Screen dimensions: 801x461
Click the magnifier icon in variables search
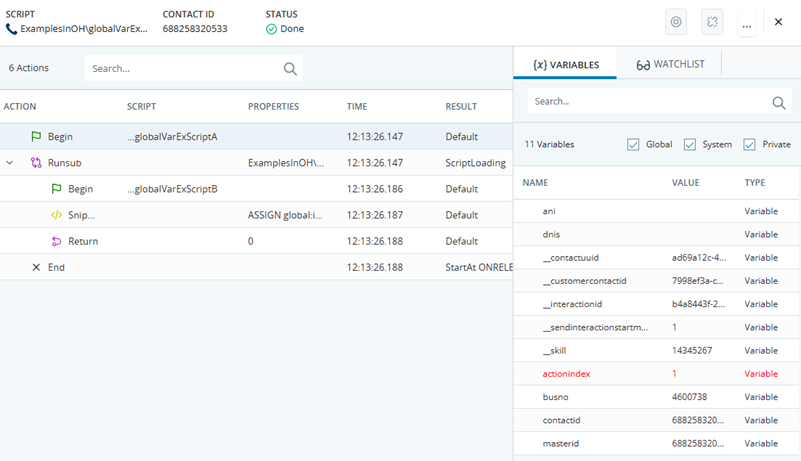tap(778, 102)
